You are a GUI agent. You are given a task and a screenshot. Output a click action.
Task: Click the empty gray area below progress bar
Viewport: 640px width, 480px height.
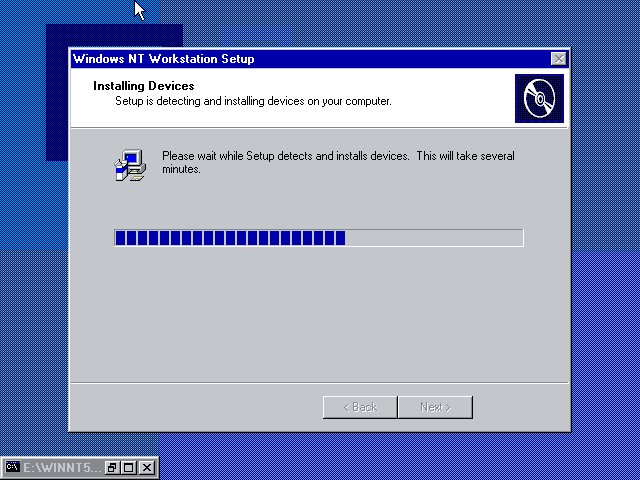[x=320, y=310]
